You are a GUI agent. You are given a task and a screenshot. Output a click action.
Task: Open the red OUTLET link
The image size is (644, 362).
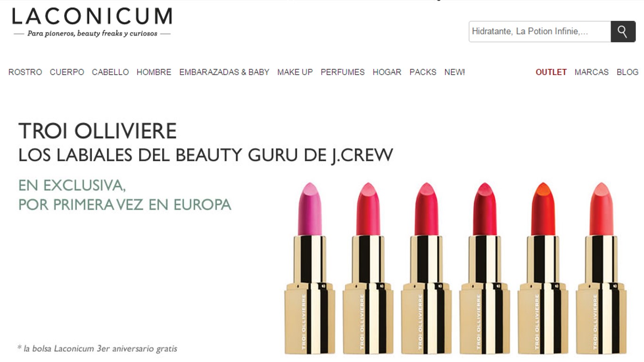coord(551,72)
